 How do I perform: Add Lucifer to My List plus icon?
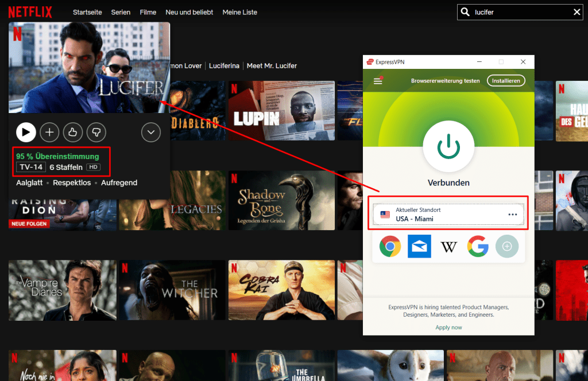click(49, 132)
